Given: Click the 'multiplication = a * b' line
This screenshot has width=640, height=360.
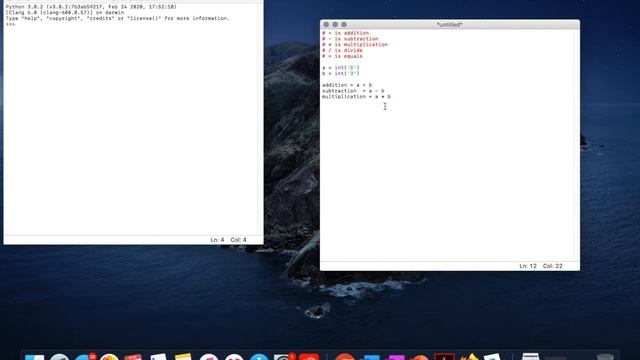Looking at the screenshot, I should tap(356, 96).
